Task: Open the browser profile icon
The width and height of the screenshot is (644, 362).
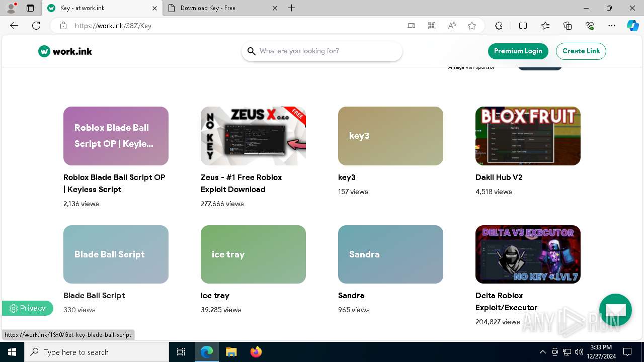Action: click(x=11, y=8)
